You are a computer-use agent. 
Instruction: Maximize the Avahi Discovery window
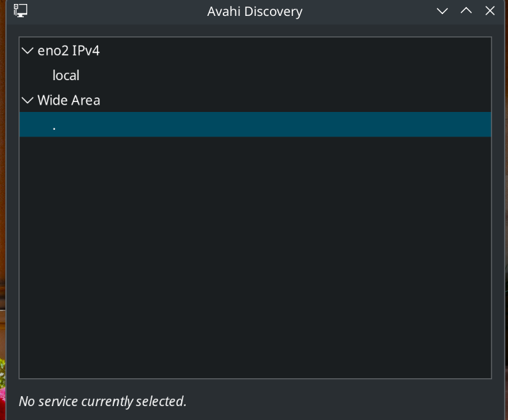click(x=466, y=11)
